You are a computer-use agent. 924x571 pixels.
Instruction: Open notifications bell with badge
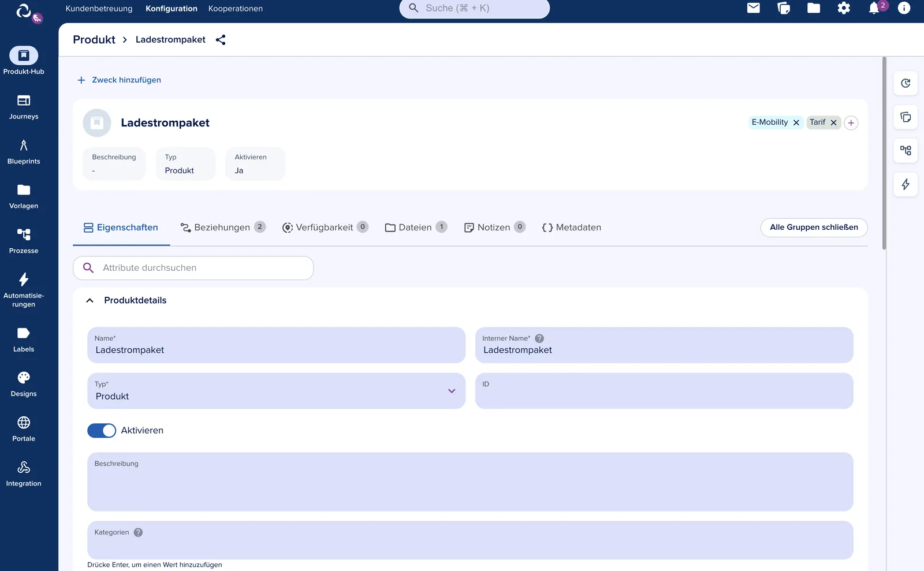(x=874, y=8)
